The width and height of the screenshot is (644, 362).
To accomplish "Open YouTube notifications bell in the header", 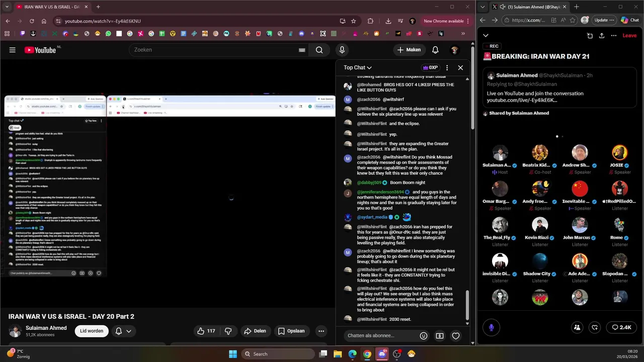I will 435,50.
